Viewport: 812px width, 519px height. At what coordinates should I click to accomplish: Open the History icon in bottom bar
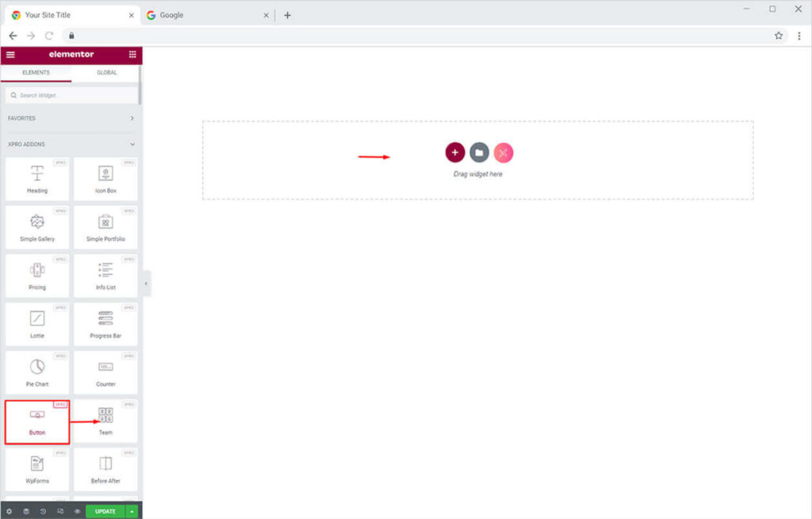(43, 511)
